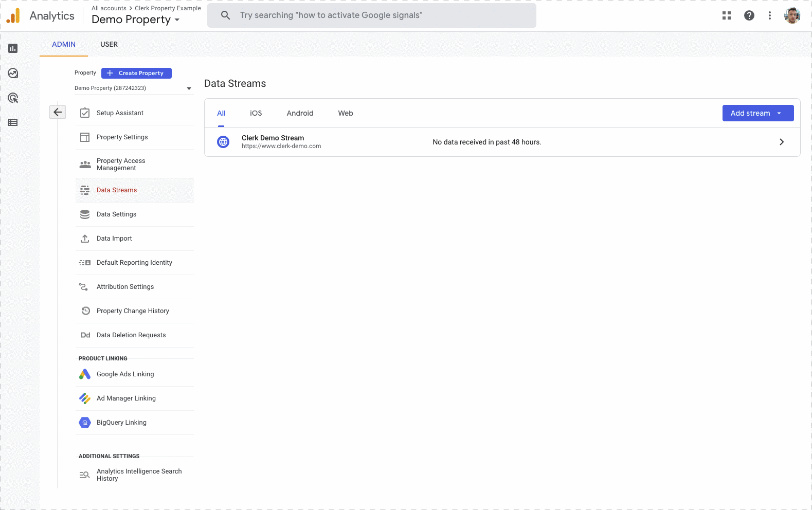The width and height of the screenshot is (812, 510).
Task: Open the Demo Property (287242323) dropdown
Action: coord(133,88)
